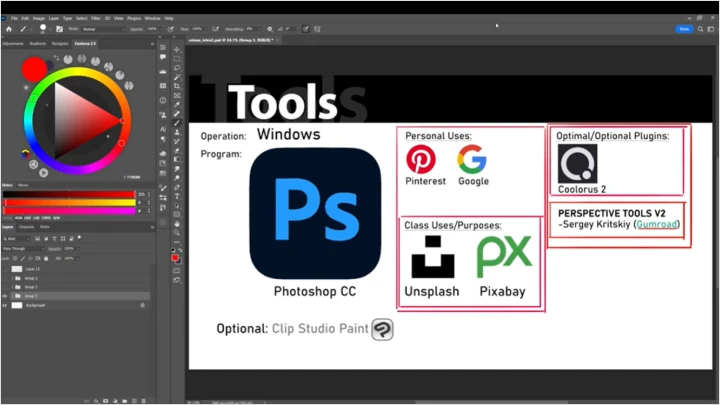Toggle airbrush build-up effects
This screenshot has height=405, width=720.
215,29
